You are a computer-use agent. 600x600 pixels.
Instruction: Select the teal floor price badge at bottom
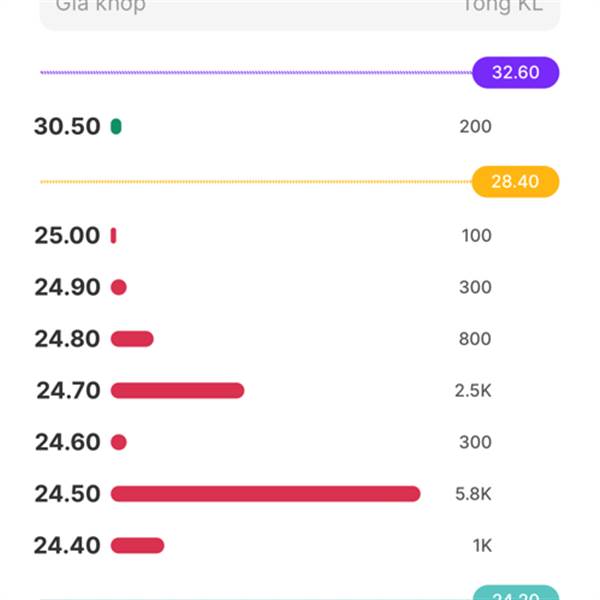pyautogui.click(x=515, y=592)
